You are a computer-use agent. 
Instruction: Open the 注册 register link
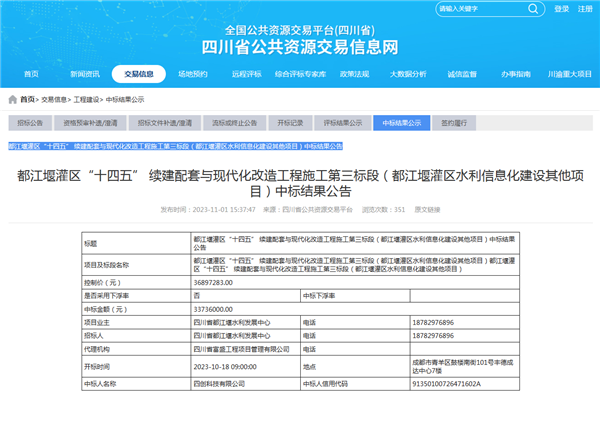coord(585,9)
